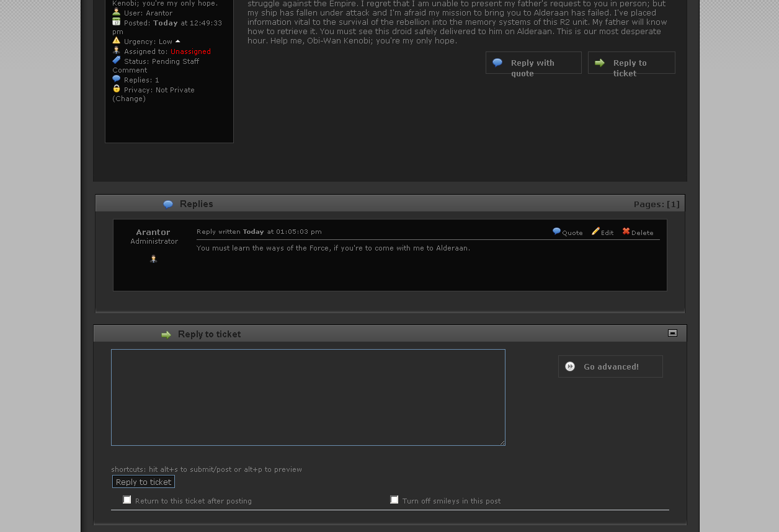Screen dimensions: 779x532
Task: Click the staff badge icon under Administrator
Action: click(153, 259)
